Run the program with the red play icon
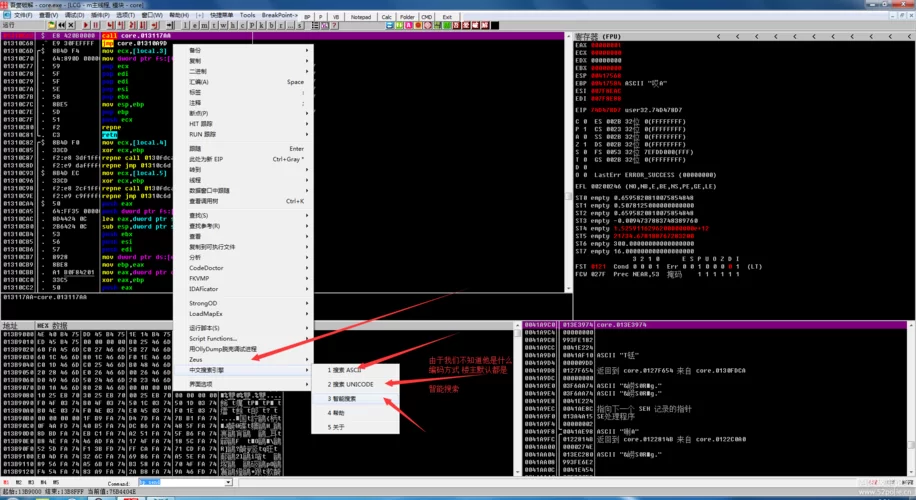The width and height of the screenshot is (916, 500). click(86, 25)
